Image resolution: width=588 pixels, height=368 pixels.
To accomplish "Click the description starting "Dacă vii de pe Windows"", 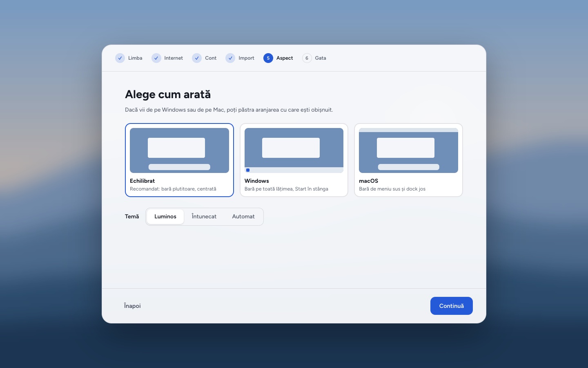I will tap(229, 110).
